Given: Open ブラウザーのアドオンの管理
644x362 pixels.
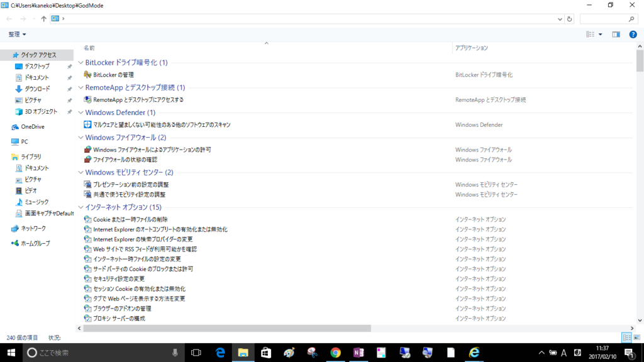Looking at the screenshot, I should (x=122, y=309).
